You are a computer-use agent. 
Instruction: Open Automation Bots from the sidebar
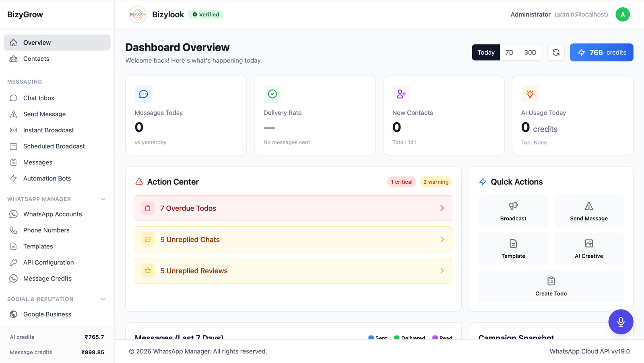[47, 178]
